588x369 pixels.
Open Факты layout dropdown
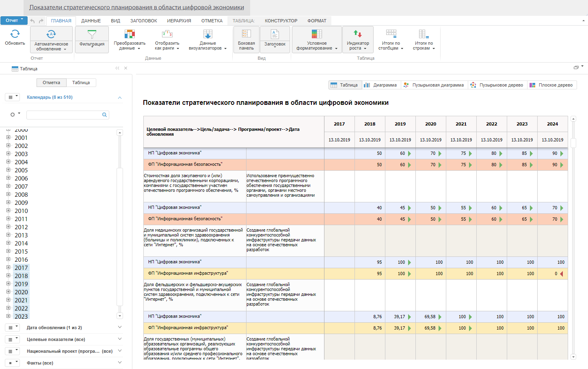(x=12, y=363)
